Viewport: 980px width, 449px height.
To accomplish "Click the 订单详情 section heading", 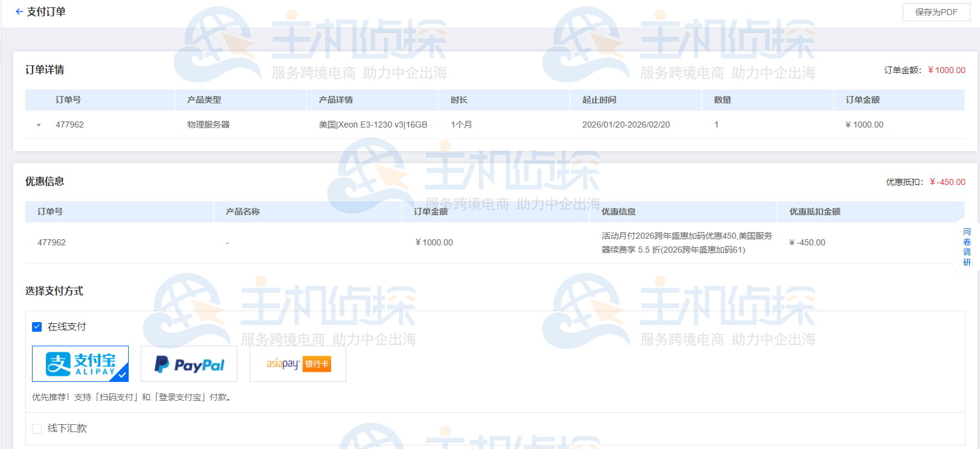I will click(45, 70).
